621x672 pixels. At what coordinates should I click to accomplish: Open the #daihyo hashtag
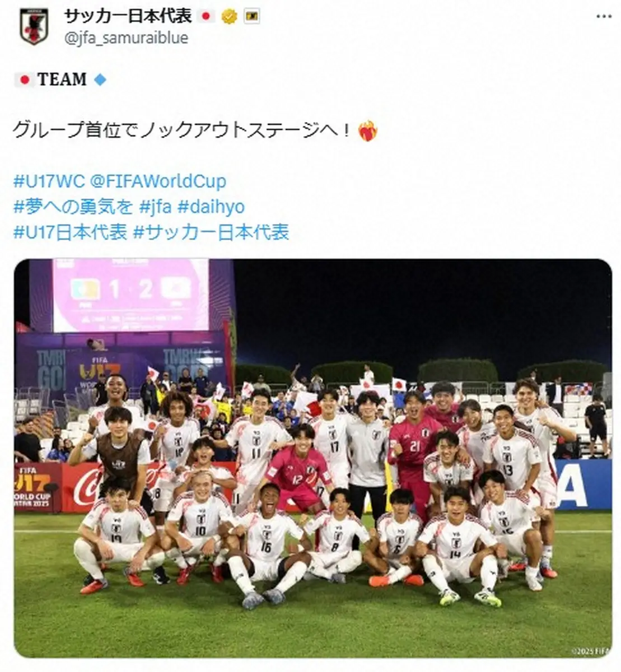coord(211,207)
